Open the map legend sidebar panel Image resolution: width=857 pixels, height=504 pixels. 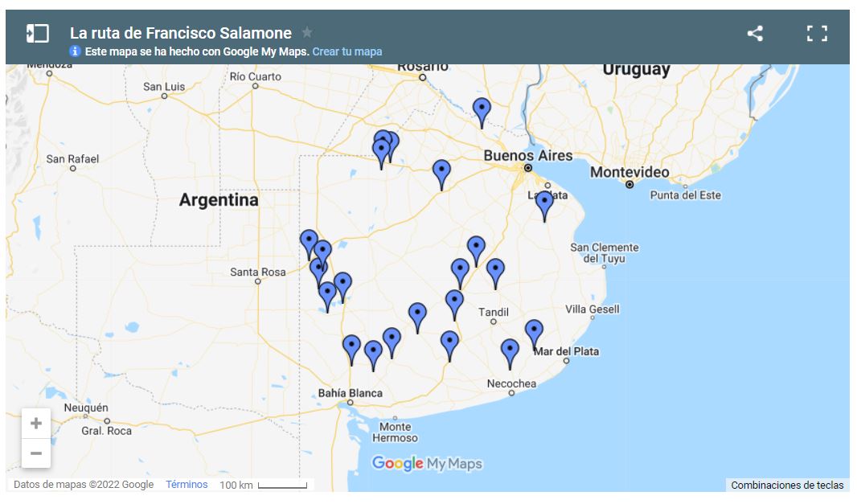click(37, 33)
